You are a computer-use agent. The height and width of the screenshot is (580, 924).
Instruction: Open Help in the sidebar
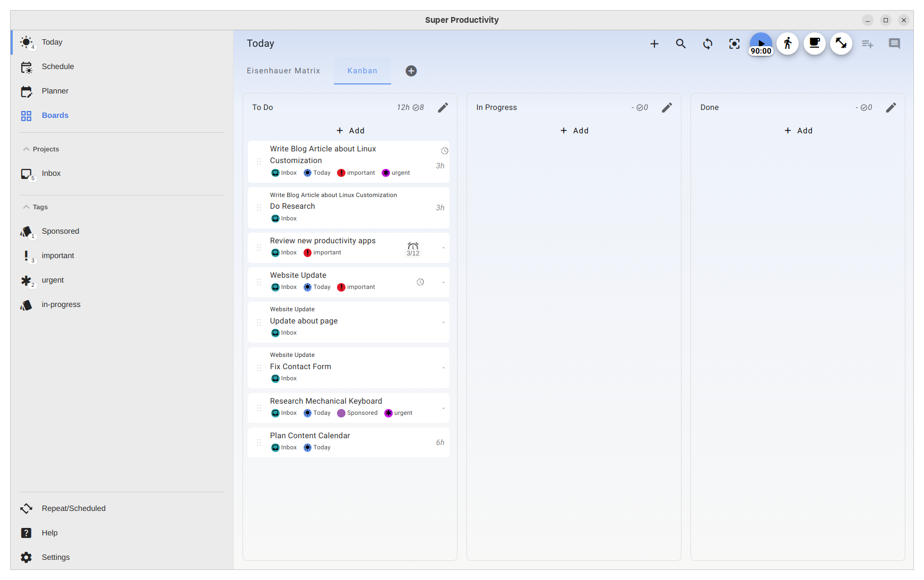coord(122,533)
